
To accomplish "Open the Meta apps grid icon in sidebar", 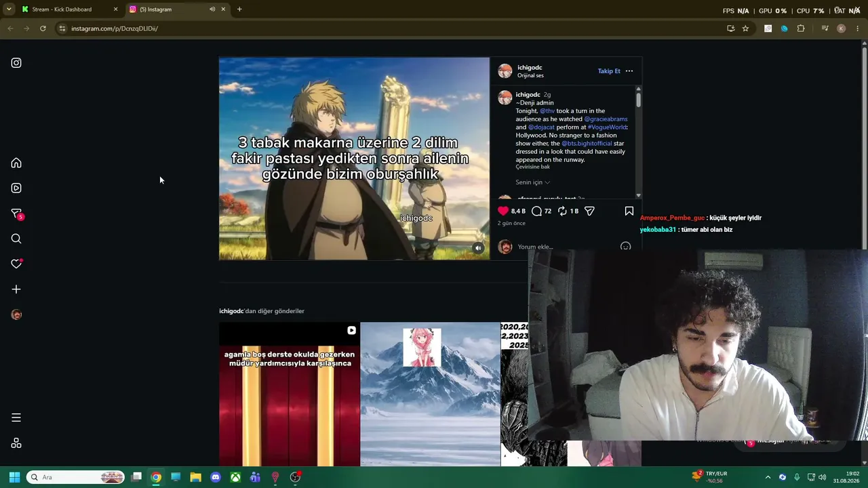I will coord(16,443).
